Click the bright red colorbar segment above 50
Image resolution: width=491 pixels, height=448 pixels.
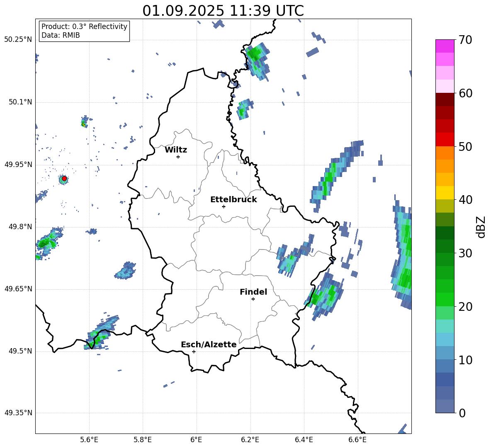tap(445, 140)
